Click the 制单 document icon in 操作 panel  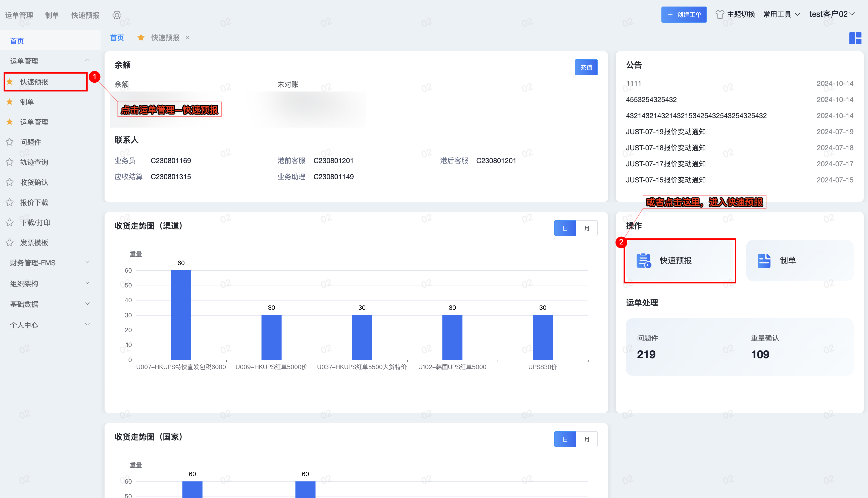click(764, 261)
